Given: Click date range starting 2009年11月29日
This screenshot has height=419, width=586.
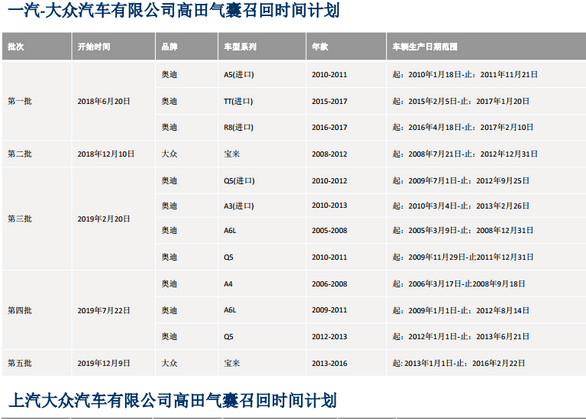Looking at the screenshot, I should [x=463, y=257].
